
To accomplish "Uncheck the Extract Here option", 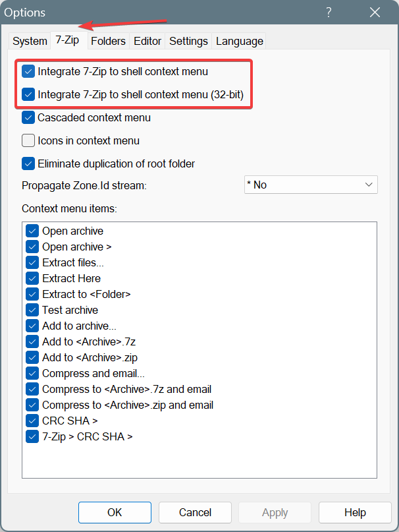I will click(x=32, y=278).
